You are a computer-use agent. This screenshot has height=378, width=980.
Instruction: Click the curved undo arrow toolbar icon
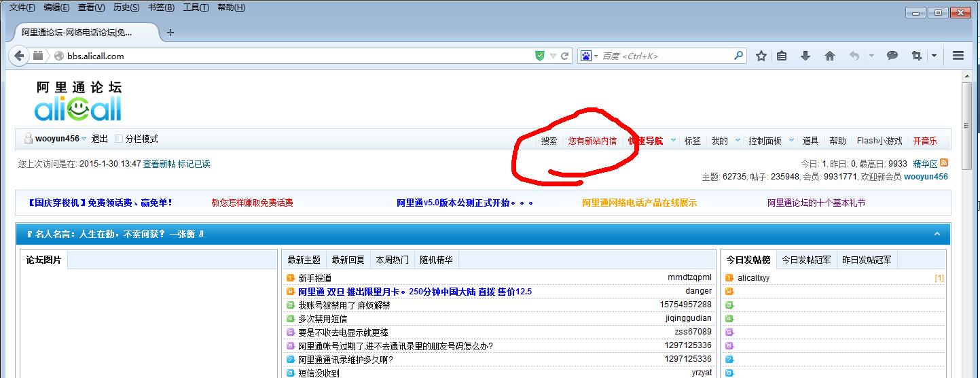point(854,56)
